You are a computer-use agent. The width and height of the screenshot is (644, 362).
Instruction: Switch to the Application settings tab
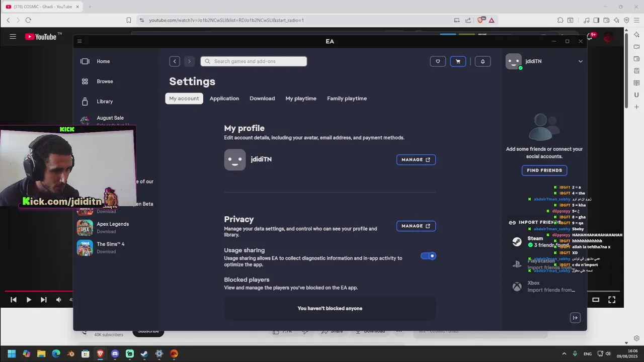point(224,99)
